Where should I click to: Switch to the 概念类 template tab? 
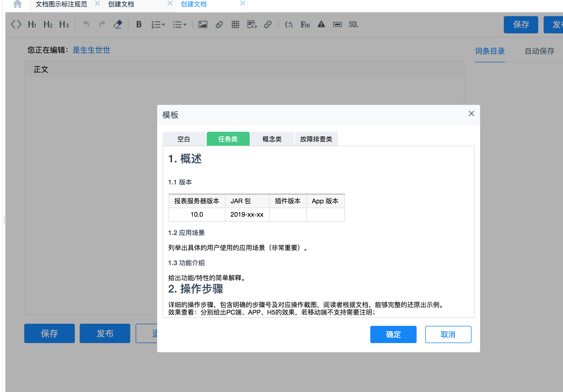[x=272, y=139]
